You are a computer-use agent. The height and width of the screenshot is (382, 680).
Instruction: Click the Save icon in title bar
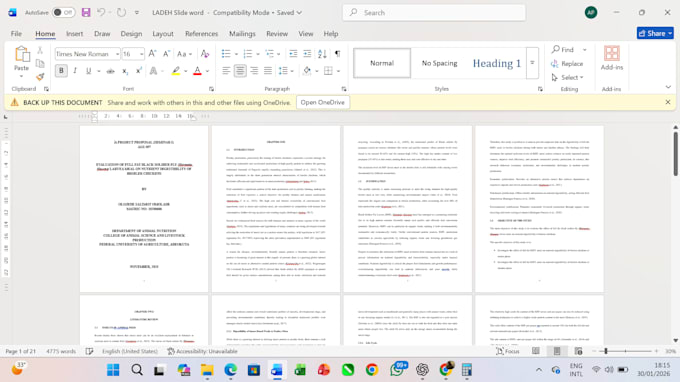point(86,13)
